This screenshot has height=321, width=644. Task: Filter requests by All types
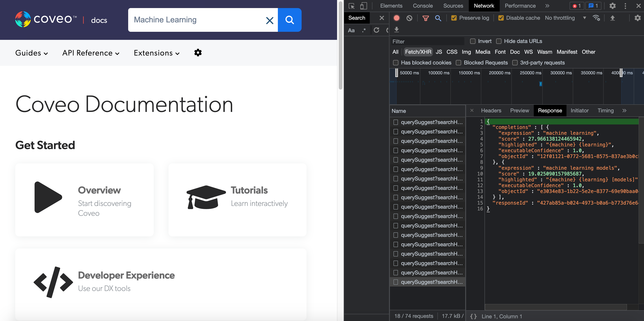pyautogui.click(x=395, y=52)
